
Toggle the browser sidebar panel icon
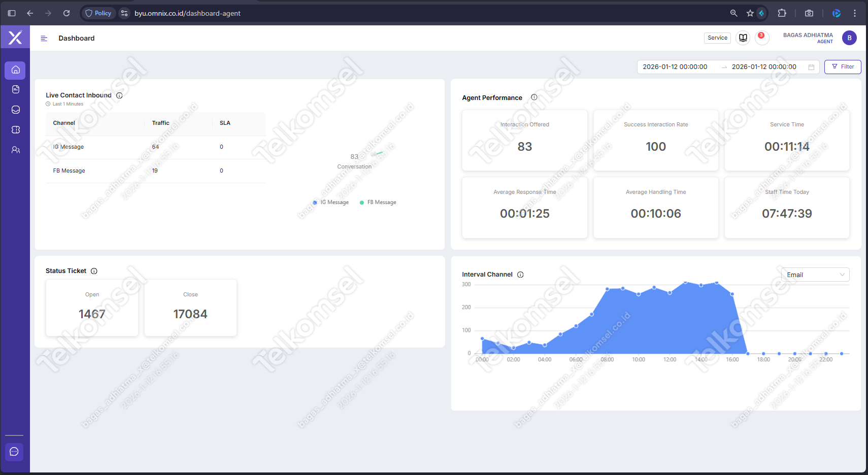(12, 13)
